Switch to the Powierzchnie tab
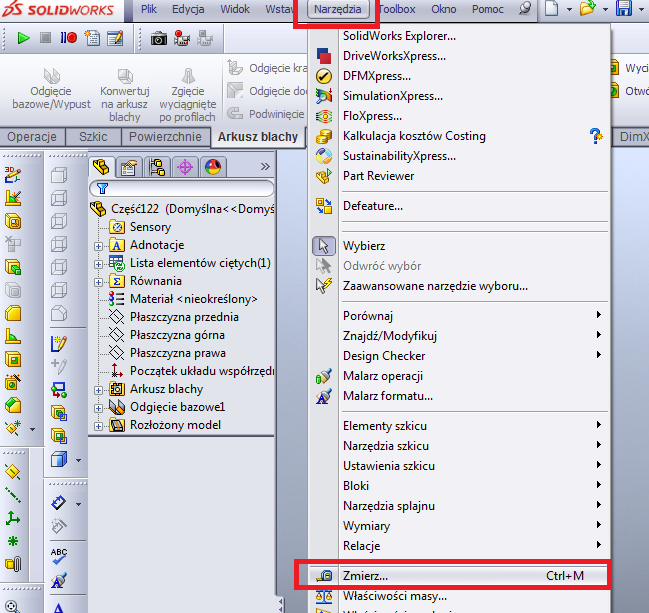 [x=165, y=137]
